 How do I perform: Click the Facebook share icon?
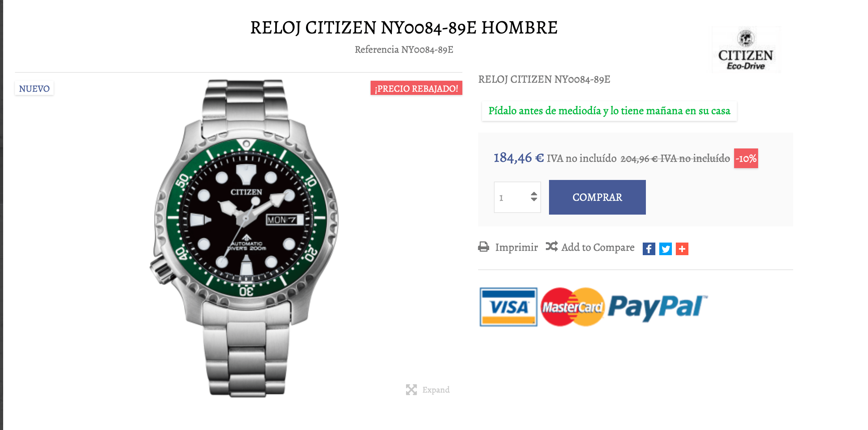(x=649, y=249)
